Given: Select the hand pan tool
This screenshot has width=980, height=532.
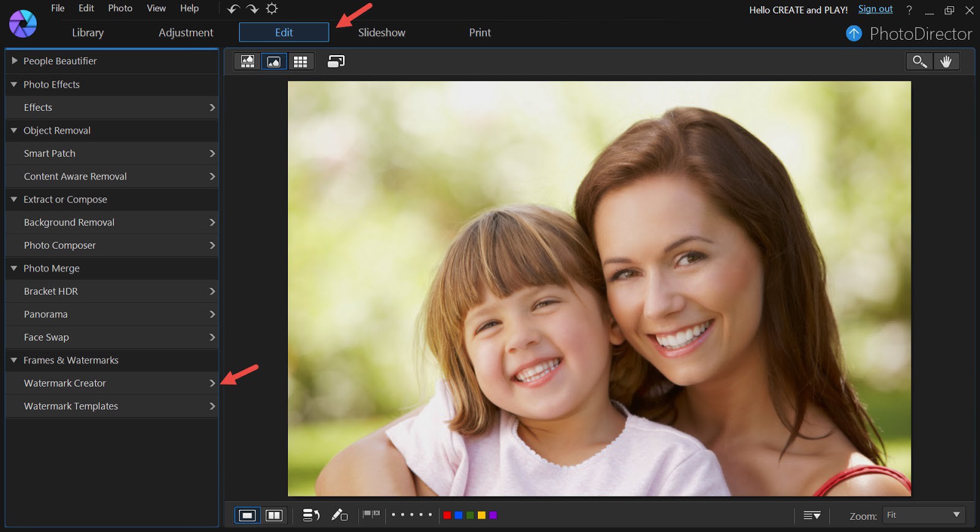Looking at the screenshot, I should click(x=946, y=61).
